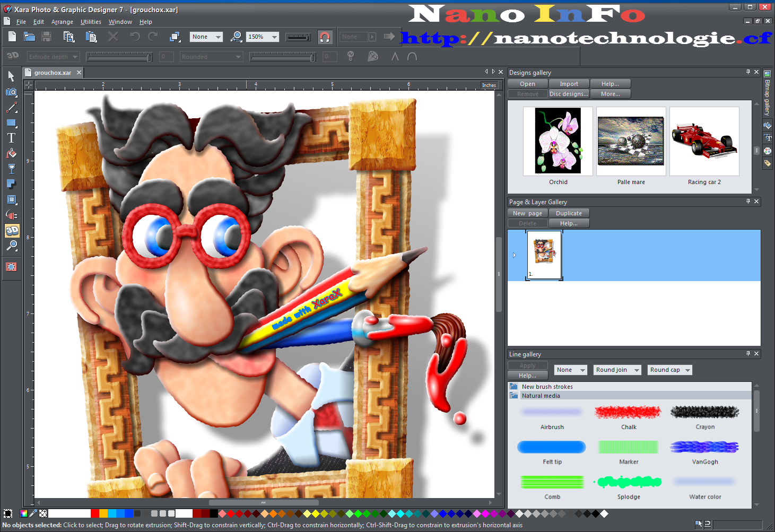Open the Live Effects plug tool

11,215
